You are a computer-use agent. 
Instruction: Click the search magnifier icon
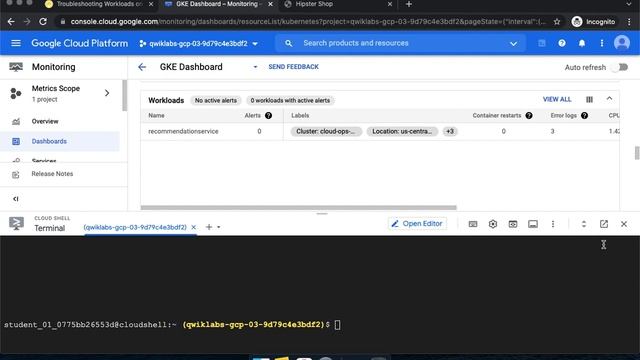pos(289,43)
